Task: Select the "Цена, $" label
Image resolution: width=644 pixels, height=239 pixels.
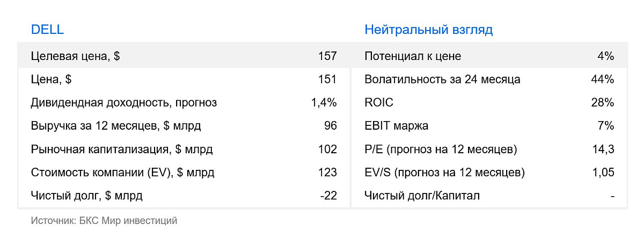Action: (52, 79)
